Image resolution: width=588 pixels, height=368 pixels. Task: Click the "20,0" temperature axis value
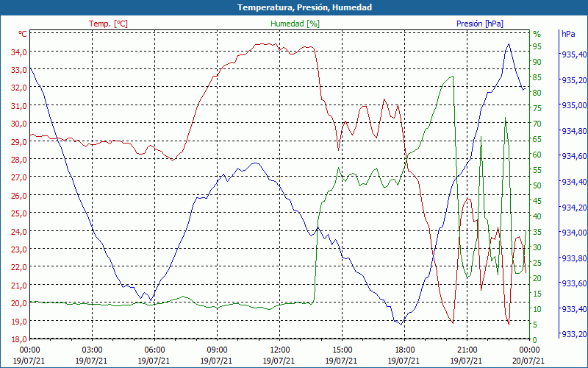[x=19, y=303]
